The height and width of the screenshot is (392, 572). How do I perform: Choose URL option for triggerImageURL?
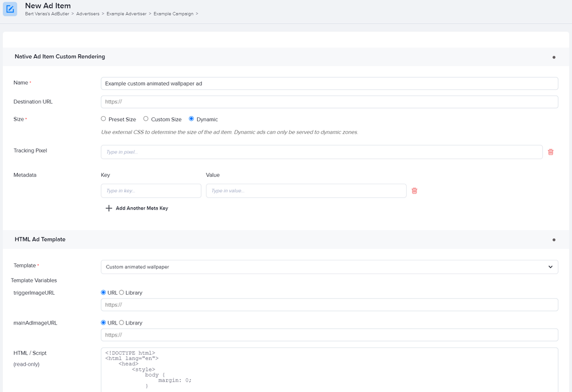coord(103,292)
